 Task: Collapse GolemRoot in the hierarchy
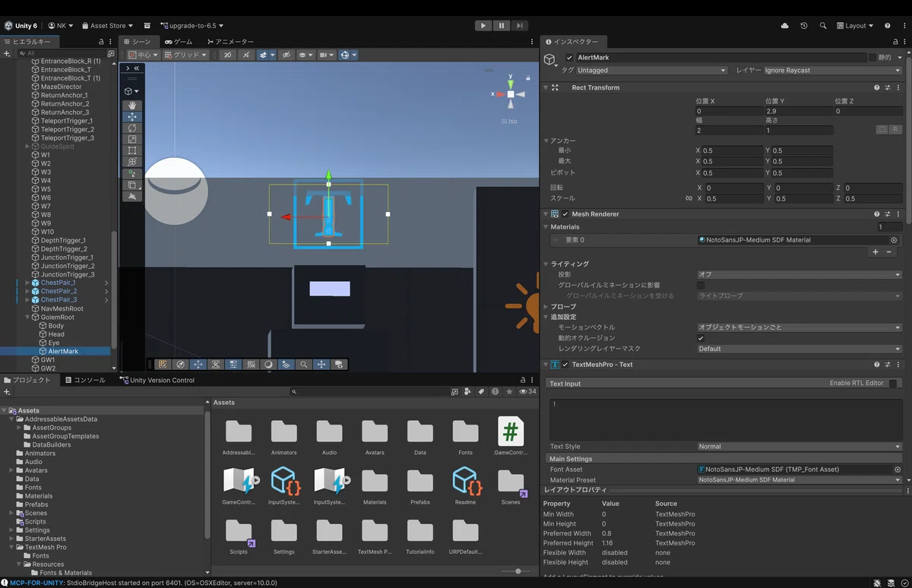(x=28, y=318)
